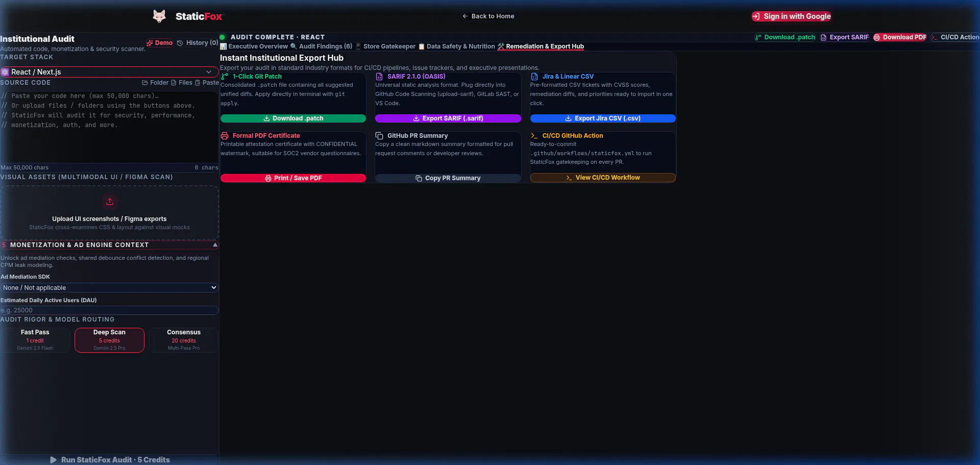Click Paste source code button
Viewport: 980px width, 465px height.
[x=207, y=83]
